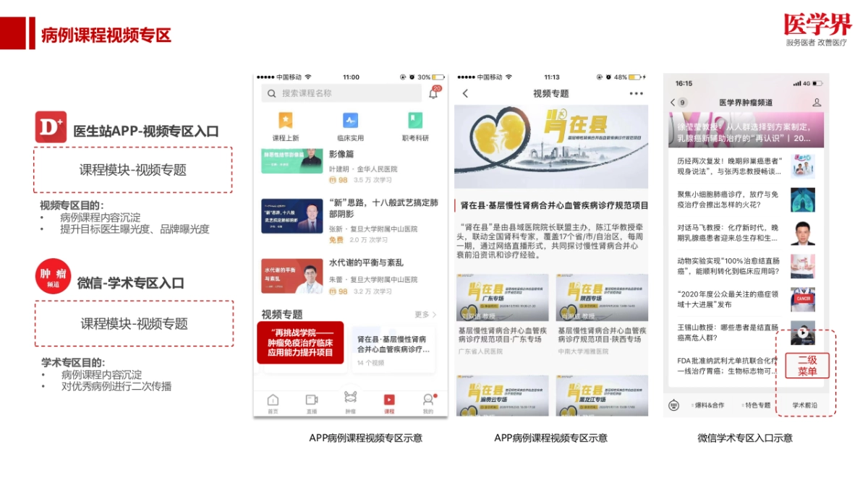Select the 课程上新 star icon
Screen dimensions: 868x488
(x=286, y=121)
